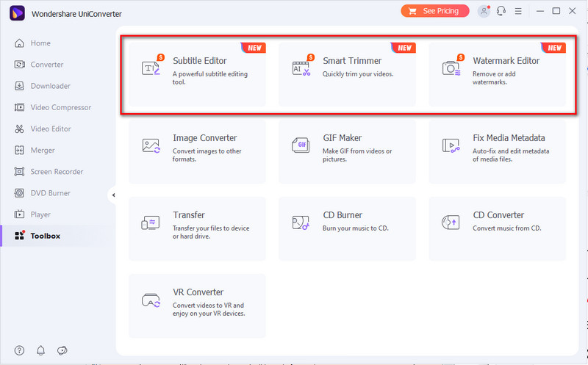This screenshot has height=365, width=588.
Task: Click the VR Converter headset icon
Action: tap(151, 300)
